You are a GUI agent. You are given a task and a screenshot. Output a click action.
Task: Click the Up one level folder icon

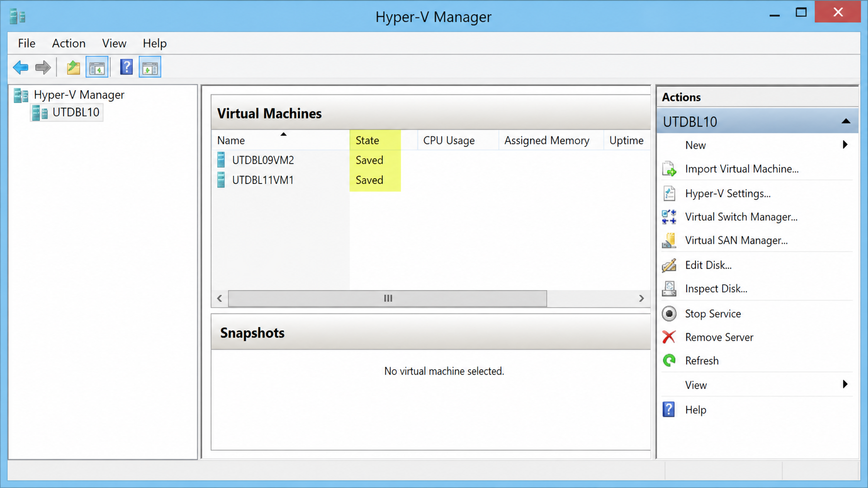pos(73,68)
